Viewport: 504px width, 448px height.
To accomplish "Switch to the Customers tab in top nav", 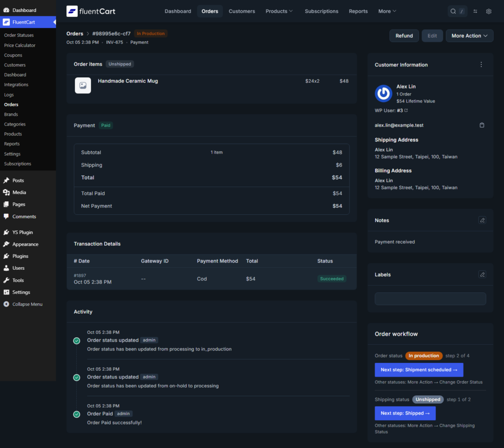I will pos(242,11).
